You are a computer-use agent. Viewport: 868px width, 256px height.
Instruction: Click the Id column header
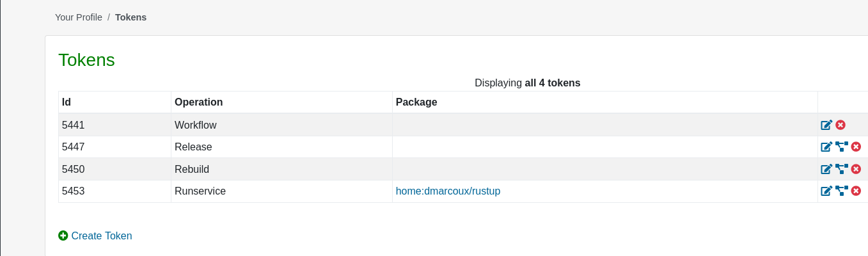[67, 102]
